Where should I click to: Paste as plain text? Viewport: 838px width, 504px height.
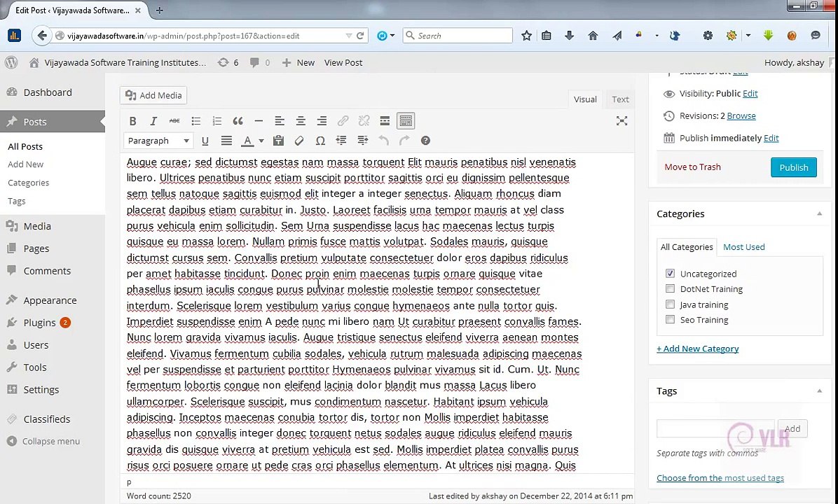[x=278, y=141]
